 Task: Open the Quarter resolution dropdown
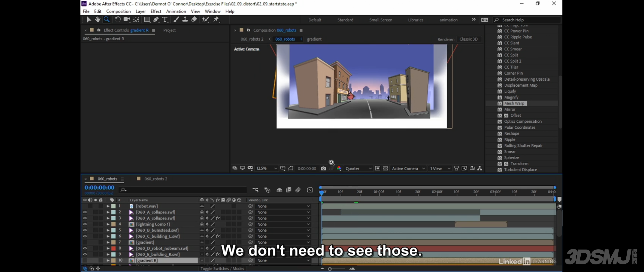pyautogui.click(x=358, y=168)
